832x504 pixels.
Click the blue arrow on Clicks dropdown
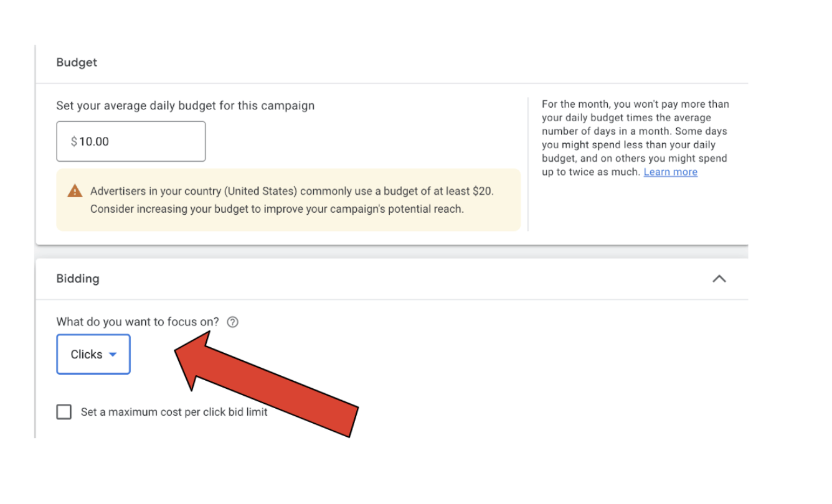[113, 354]
